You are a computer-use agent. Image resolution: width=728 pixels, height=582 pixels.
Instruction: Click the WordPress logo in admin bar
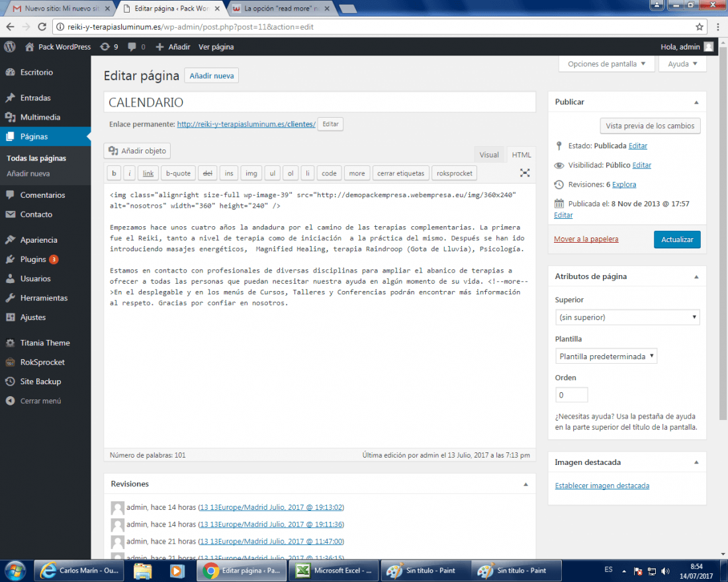point(10,47)
